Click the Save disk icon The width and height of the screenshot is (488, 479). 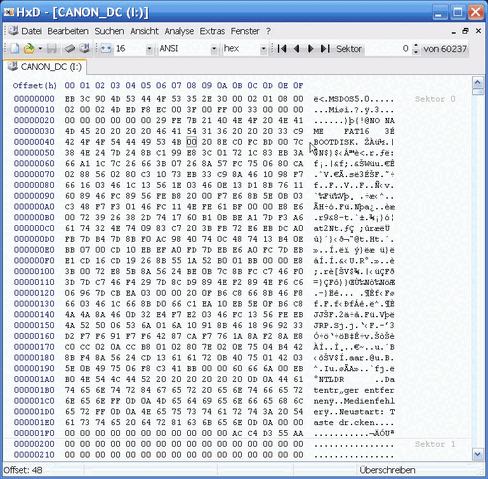(52, 49)
